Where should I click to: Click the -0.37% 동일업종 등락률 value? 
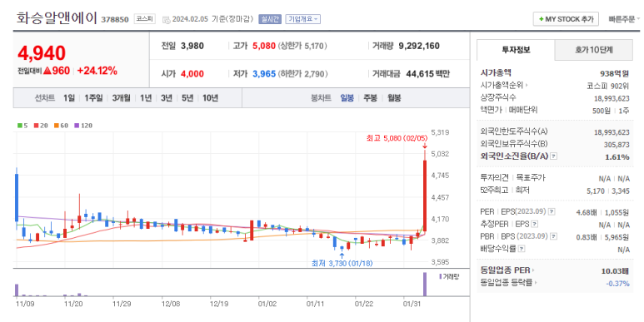pos(617,284)
